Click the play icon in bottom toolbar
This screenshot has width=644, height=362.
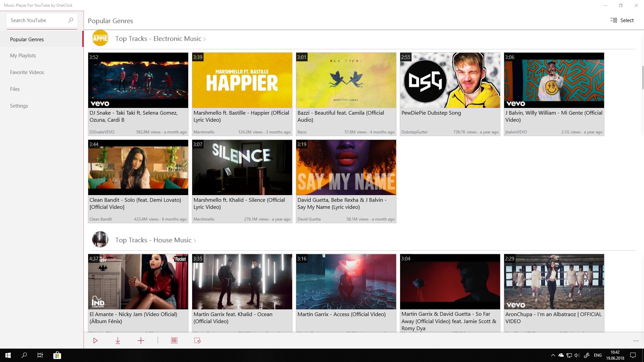(96, 341)
